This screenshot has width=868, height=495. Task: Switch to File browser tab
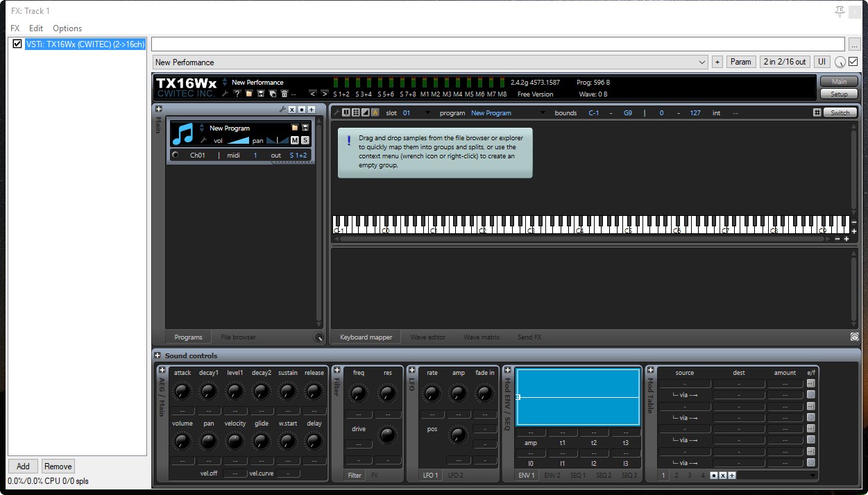pos(238,337)
